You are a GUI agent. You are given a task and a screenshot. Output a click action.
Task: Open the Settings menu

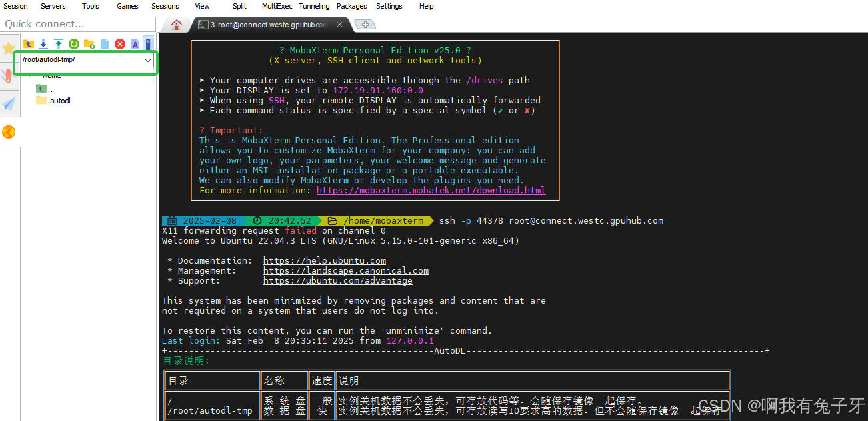(x=389, y=6)
